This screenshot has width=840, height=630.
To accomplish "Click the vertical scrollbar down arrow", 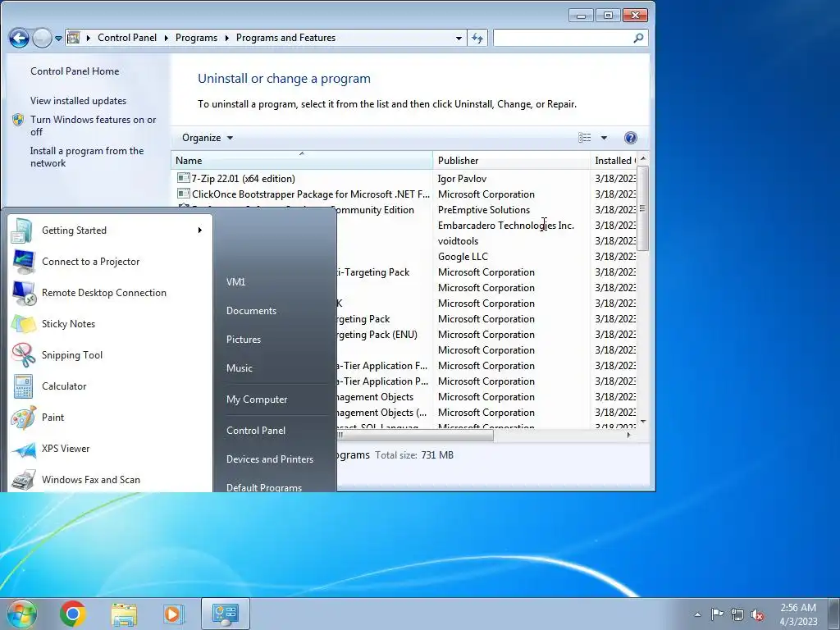I will click(x=643, y=422).
